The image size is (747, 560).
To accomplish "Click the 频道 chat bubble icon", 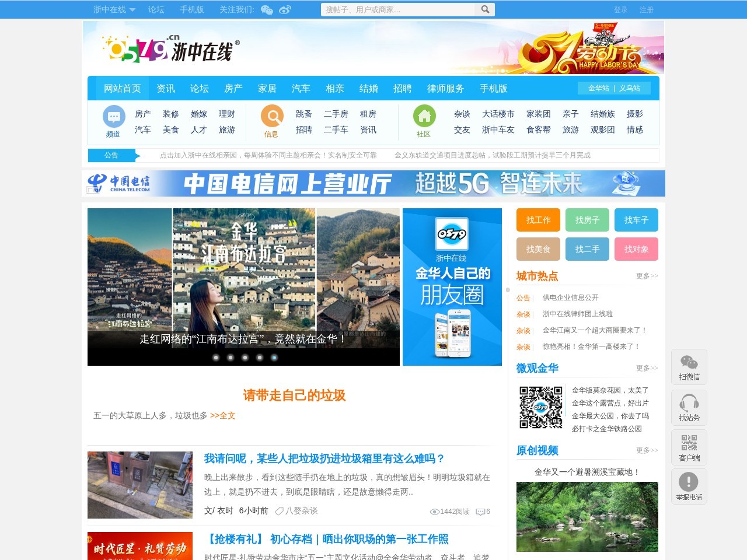I will pos(114,117).
